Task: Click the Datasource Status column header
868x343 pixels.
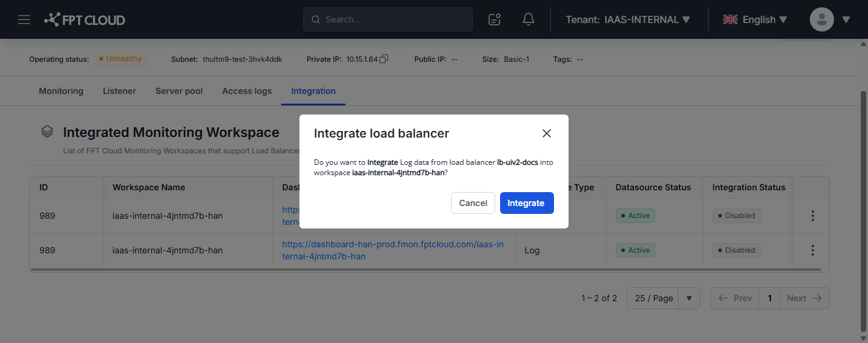Action: 653,187
